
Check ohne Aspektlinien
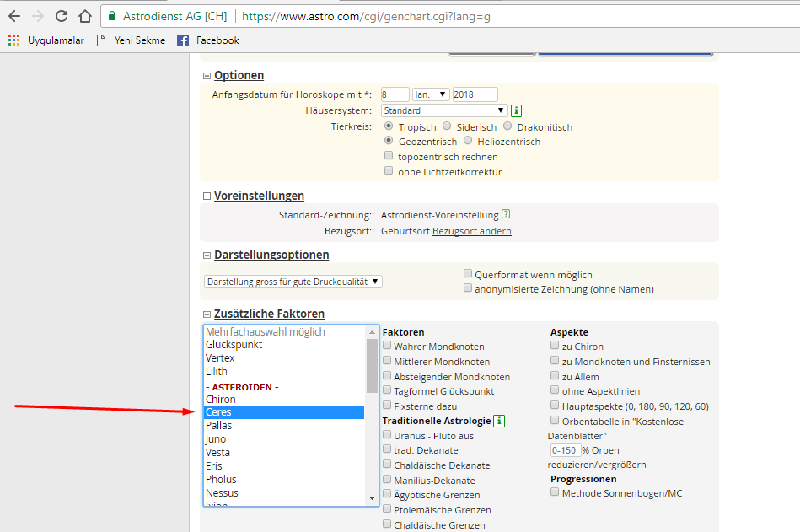[555, 390]
